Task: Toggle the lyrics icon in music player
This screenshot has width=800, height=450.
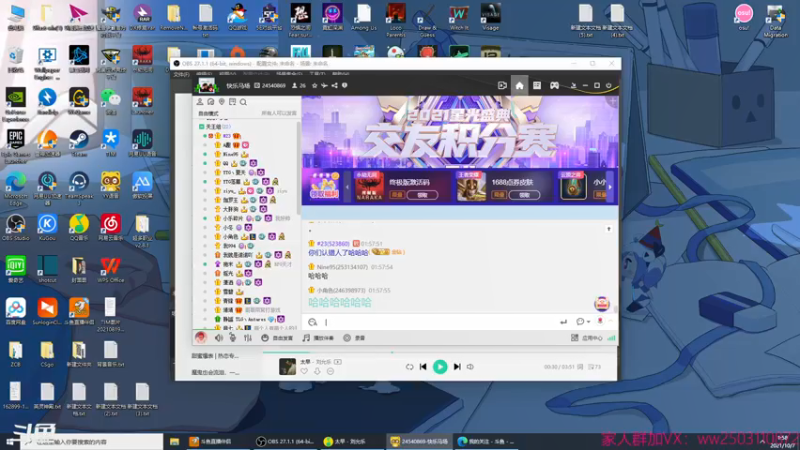Action: click(580, 367)
